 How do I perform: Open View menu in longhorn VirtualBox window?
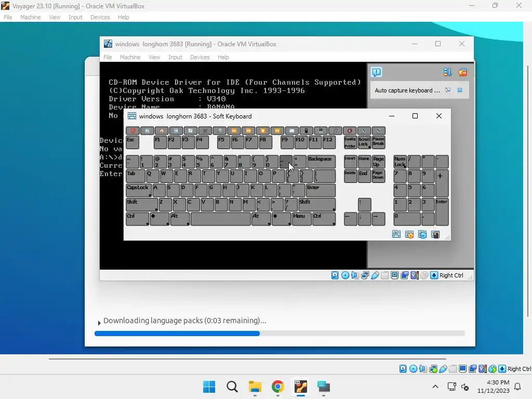click(154, 57)
